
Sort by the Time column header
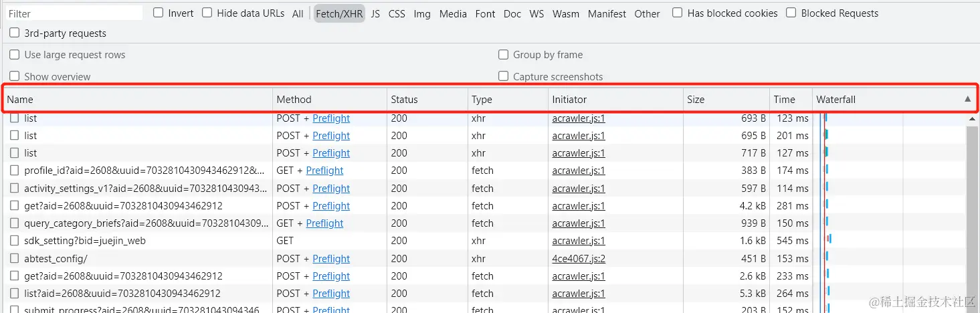[x=791, y=99]
